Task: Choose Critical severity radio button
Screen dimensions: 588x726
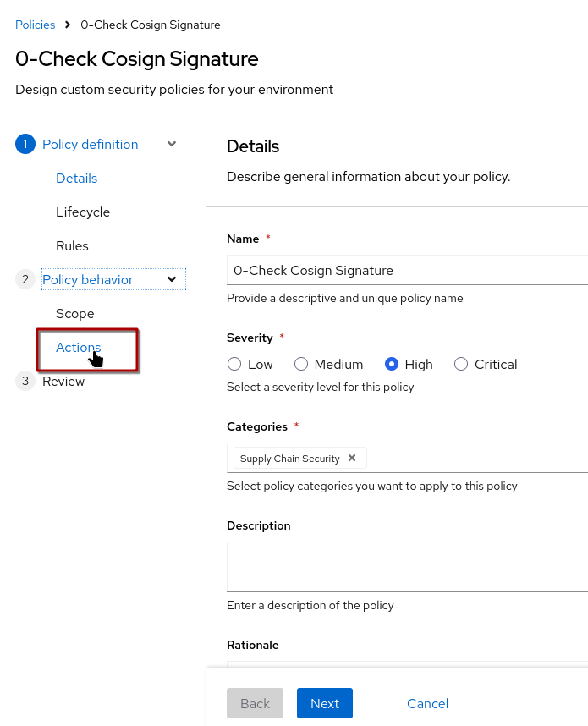Action: (x=461, y=364)
